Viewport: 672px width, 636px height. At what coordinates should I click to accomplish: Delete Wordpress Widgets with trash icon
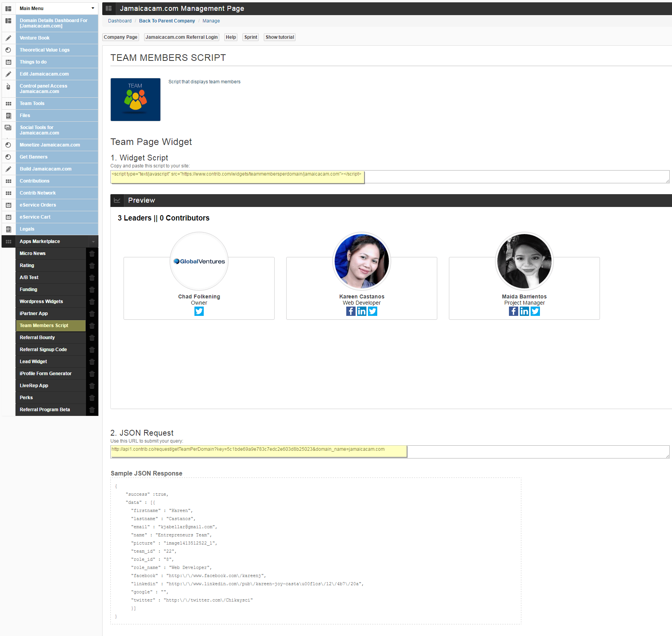click(x=92, y=302)
